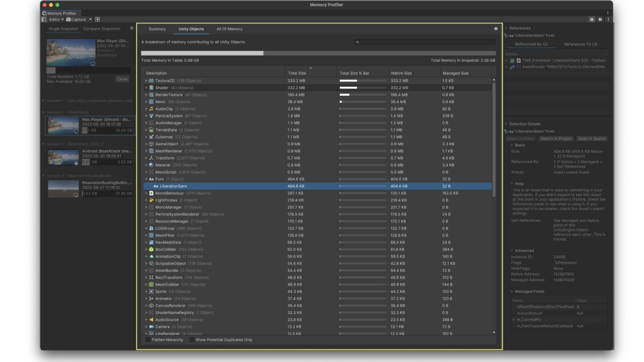Open the Compare Snapshots tab
This screenshot has width=644, height=362.
(102, 29)
